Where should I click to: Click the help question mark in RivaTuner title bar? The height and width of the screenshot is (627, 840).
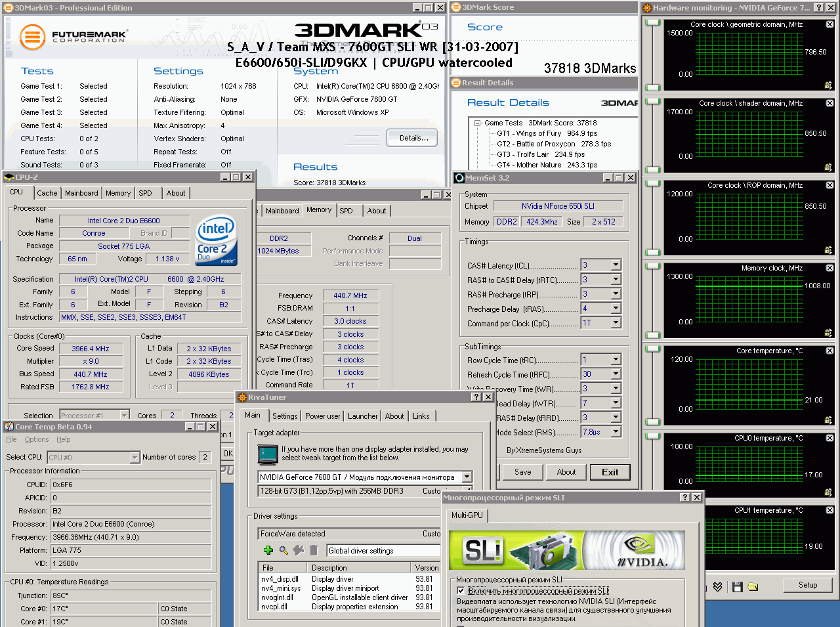point(476,397)
